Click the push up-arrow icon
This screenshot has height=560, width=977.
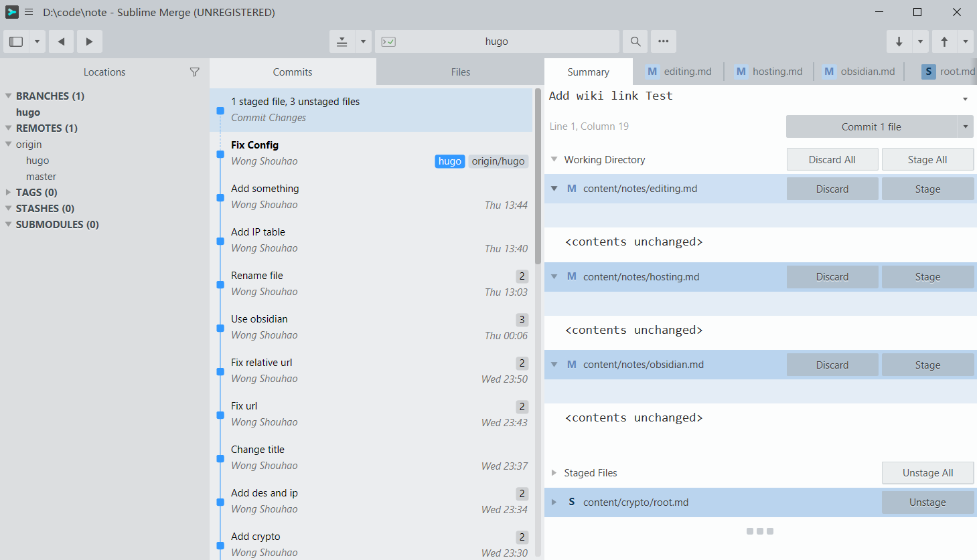pyautogui.click(x=944, y=41)
